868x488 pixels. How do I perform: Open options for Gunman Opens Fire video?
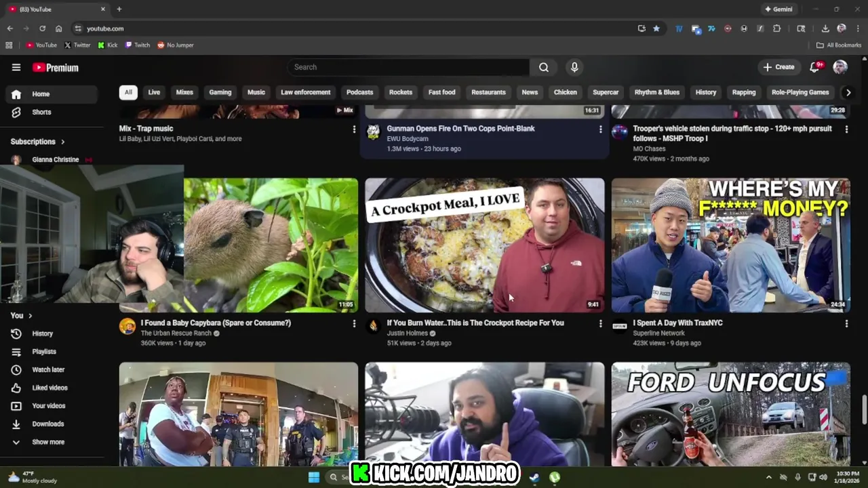pos(600,129)
